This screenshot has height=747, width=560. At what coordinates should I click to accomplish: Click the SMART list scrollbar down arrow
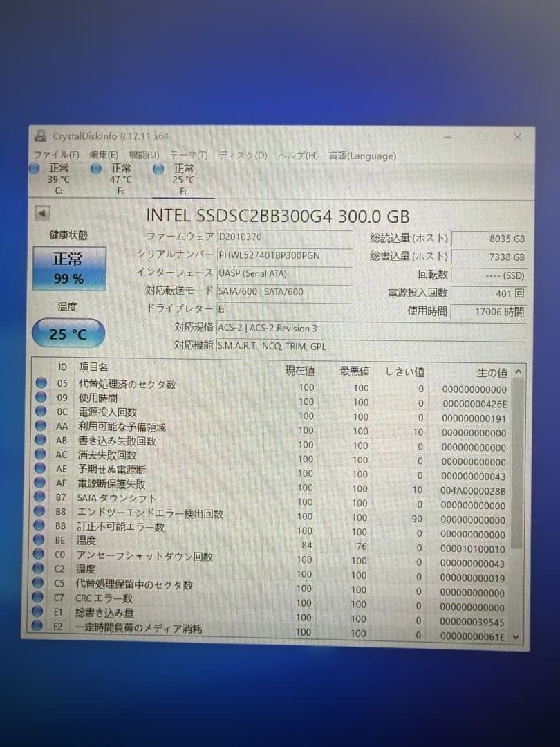coord(517,636)
